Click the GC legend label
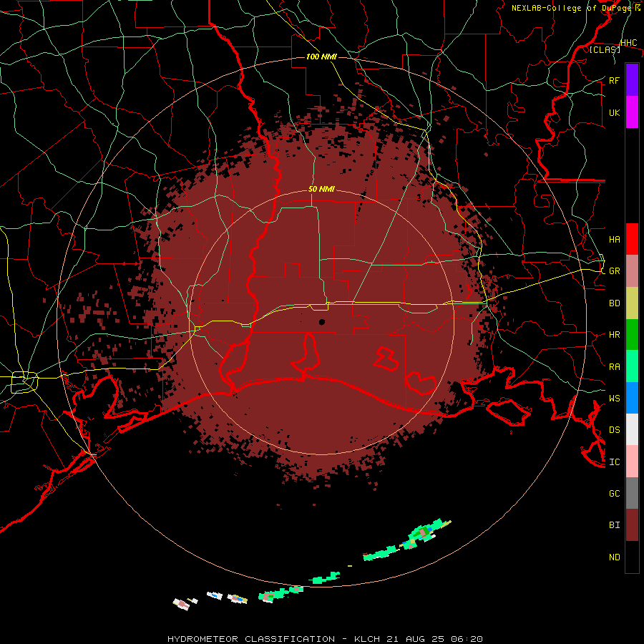The width and height of the screenshot is (644, 644). [x=614, y=493]
